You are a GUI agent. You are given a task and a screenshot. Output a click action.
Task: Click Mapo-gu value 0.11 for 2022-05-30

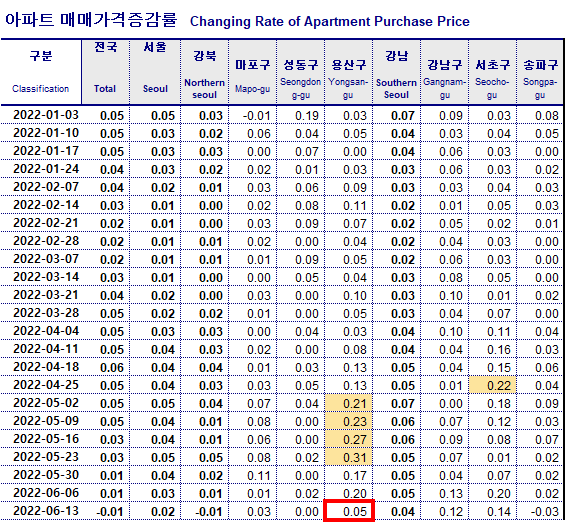click(x=259, y=476)
